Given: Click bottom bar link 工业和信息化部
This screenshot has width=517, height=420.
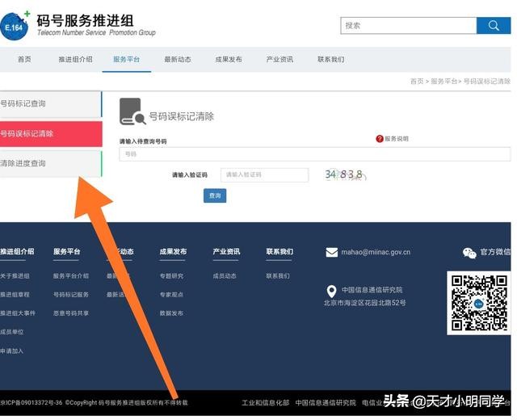Looking at the screenshot, I should coord(266,402).
